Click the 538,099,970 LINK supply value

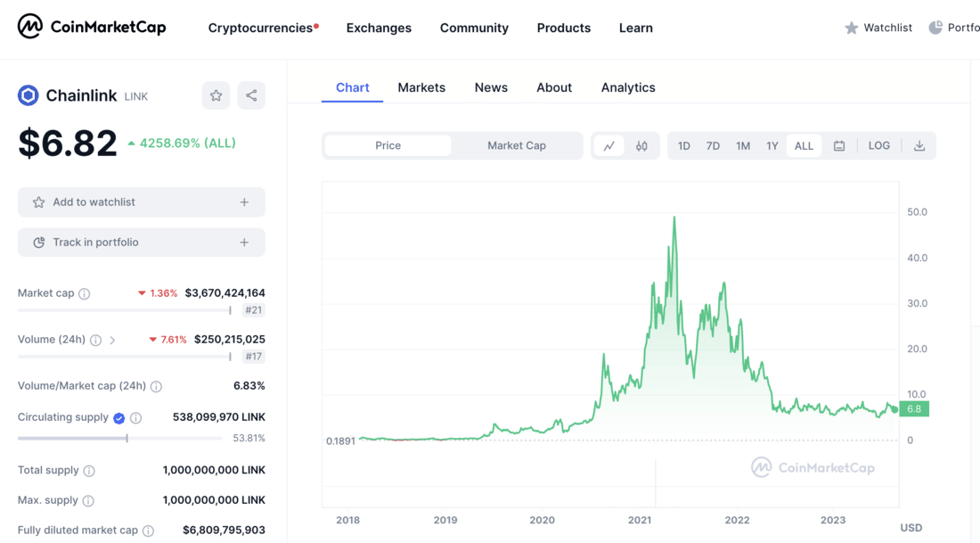tap(219, 416)
